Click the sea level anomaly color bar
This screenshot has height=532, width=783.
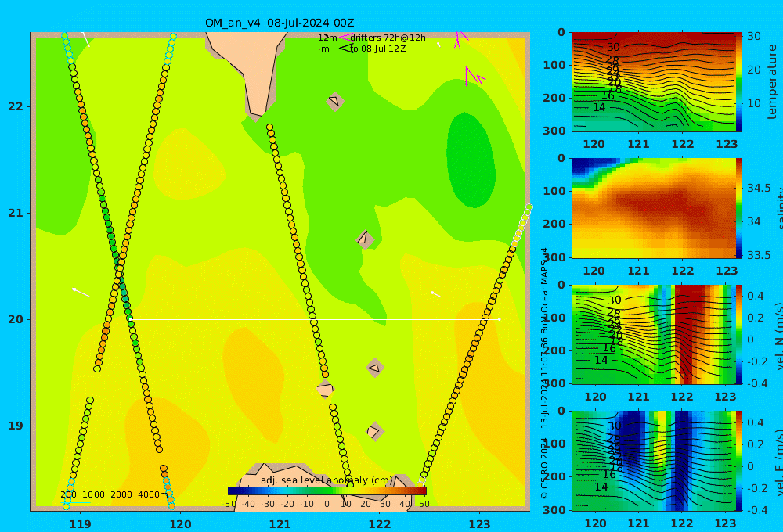click(327, 491)
